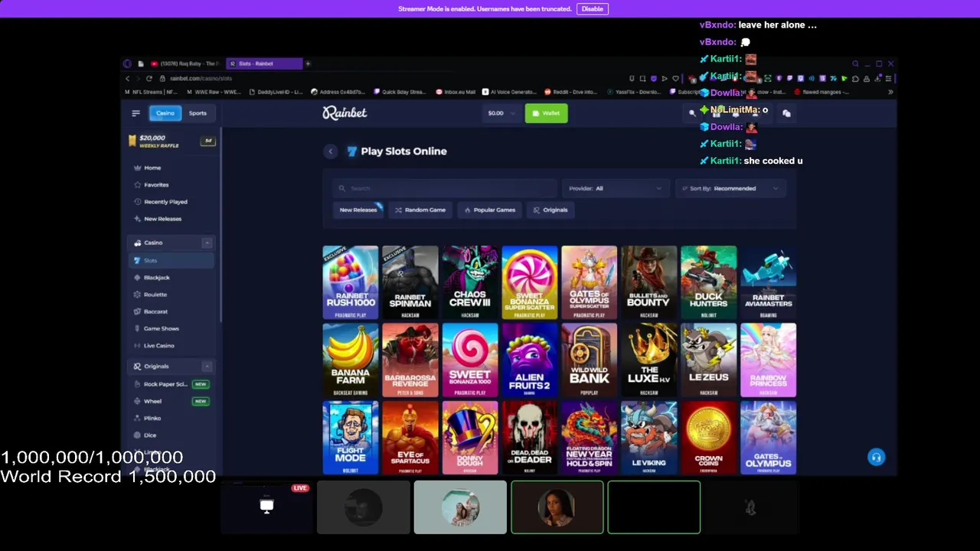The image size is (980, 551).
Task: Open a new browser tab with the plus icon
Action: [308, 64]
